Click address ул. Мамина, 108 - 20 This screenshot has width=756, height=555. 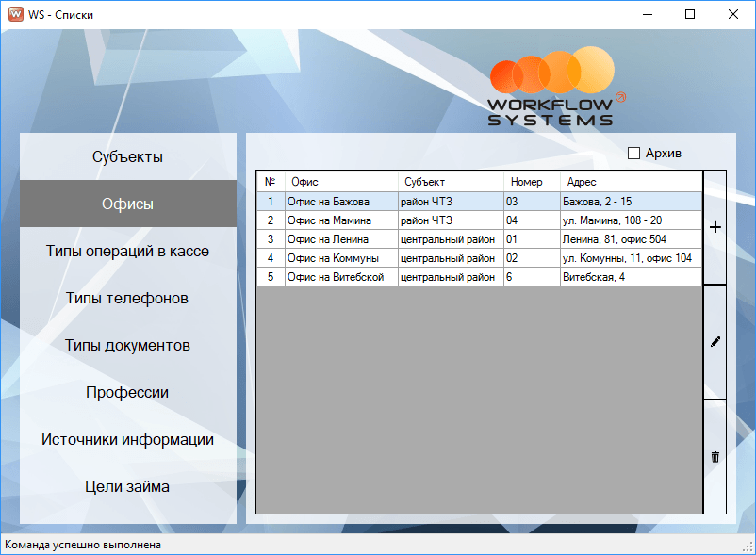(632, 220)
